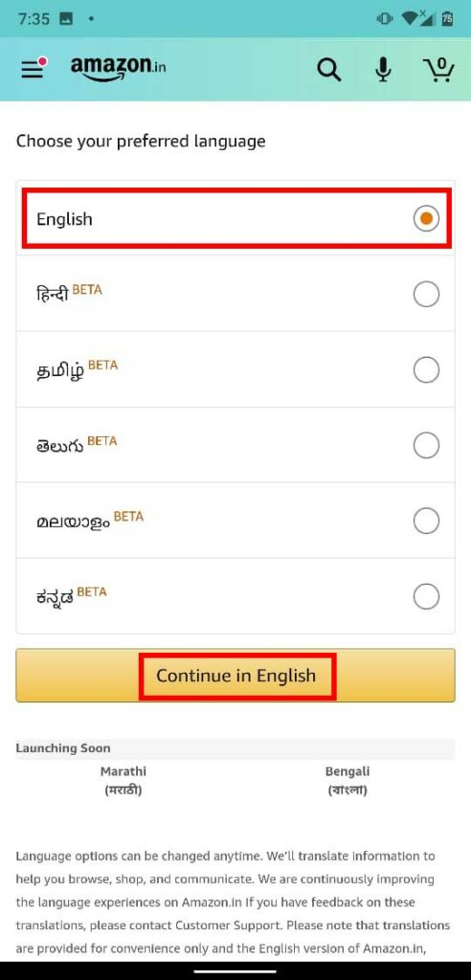Select the Hindi BETA radio button
Screen dimensions: 471x980
click(426, 294)
